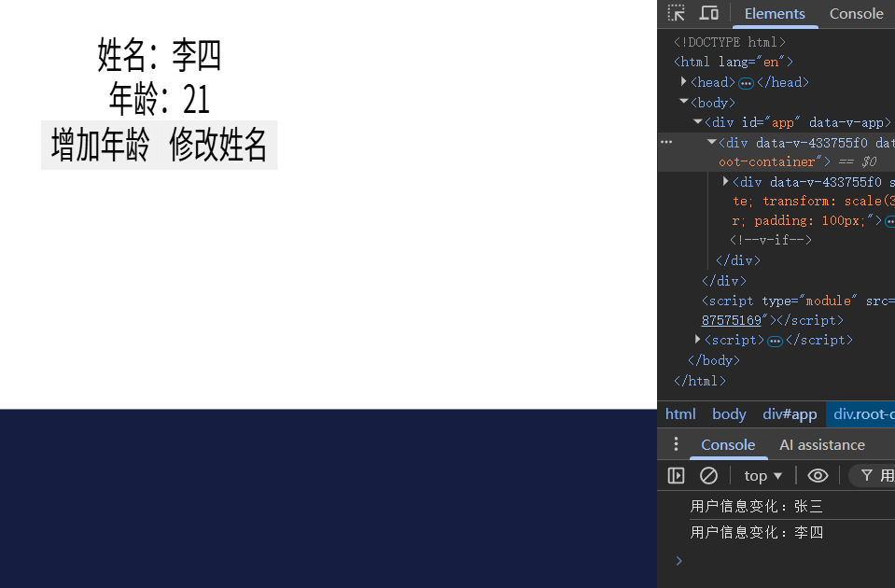Click the ellipsis badge inside script tag
The height and width of the screenshot is (588, 895).
click(x=775, y=341)
